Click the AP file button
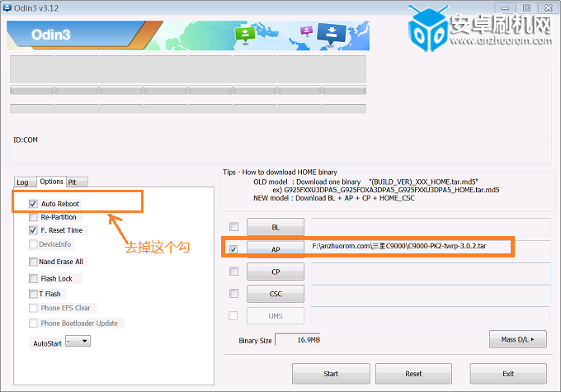This screenshot has height=392, width=561. click(x=276, y=249)
